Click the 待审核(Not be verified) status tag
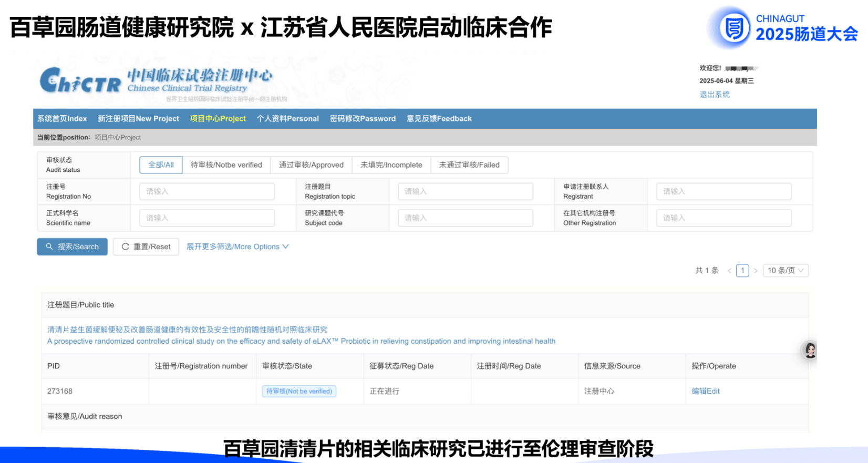Image resolution: width=868 pixels, height=463 pixels. [x=299, y=391]
